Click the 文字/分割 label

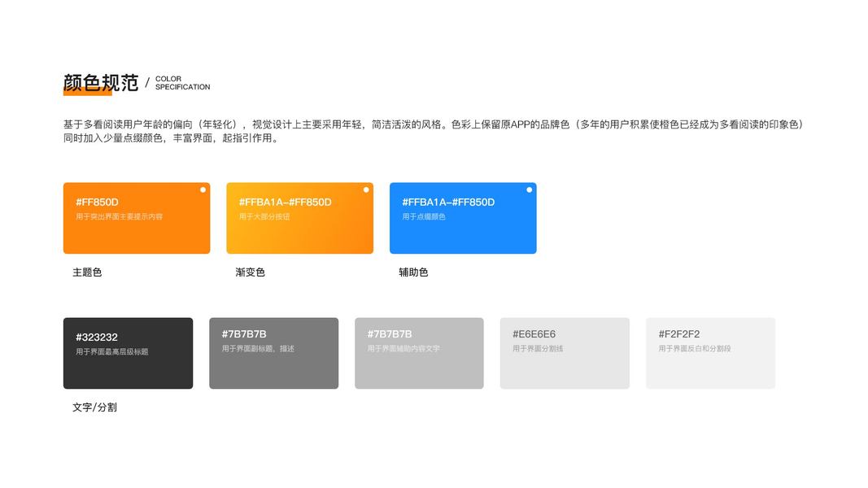(x=94, y=407)
